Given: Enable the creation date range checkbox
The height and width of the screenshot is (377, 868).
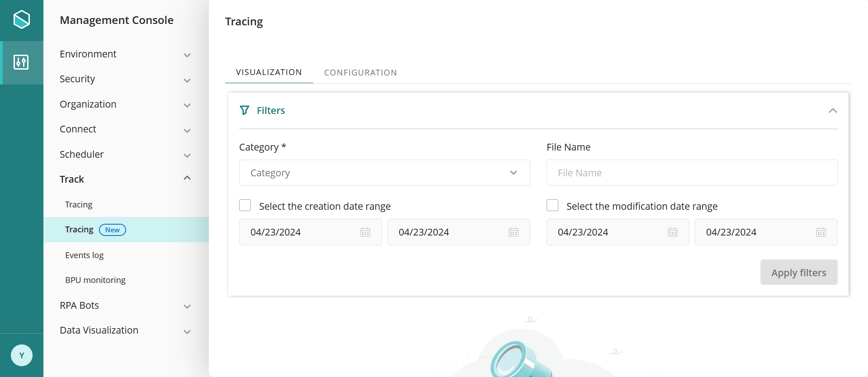Looking at the screenshot, I should [245, 205].
